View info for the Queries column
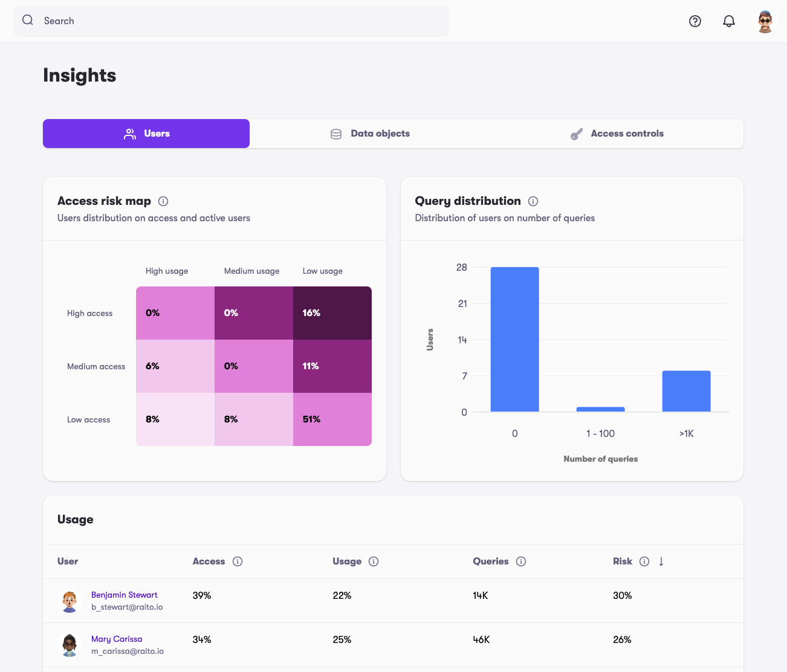The height and width of the screenshot is (672, 787). coord(521,561)
